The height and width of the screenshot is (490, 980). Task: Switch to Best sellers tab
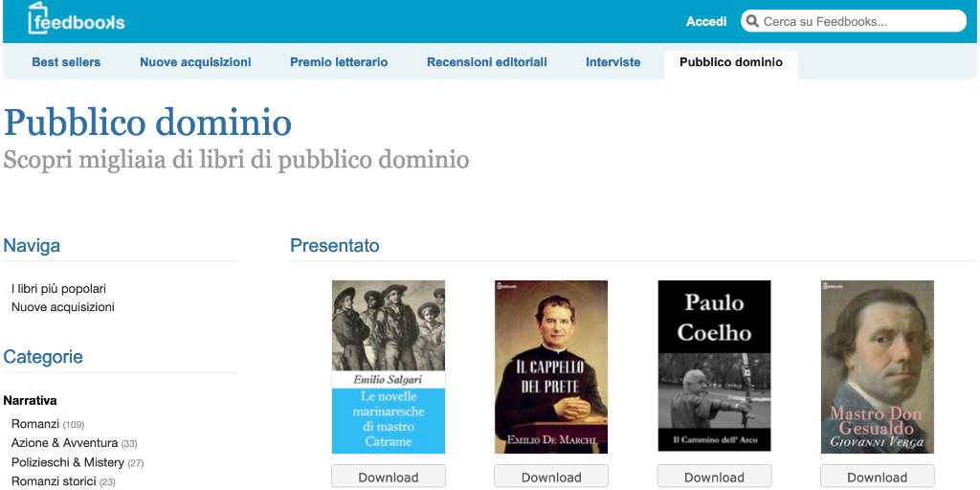tap(66, 62)
